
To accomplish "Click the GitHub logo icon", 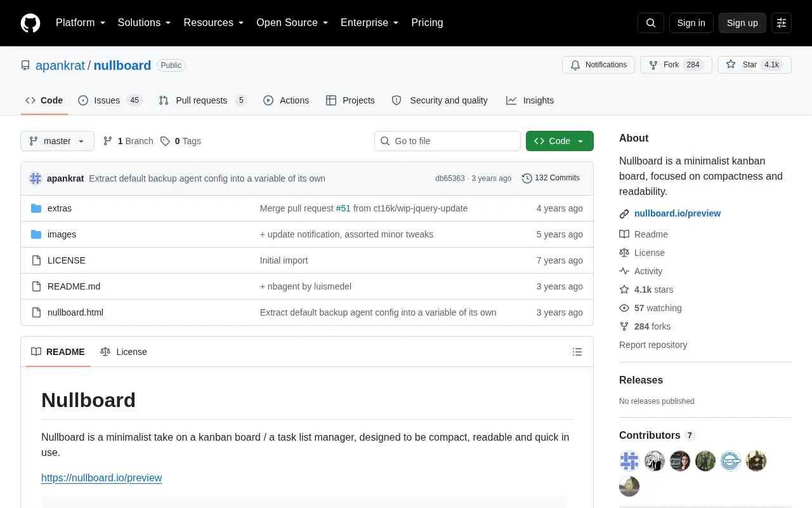I will (30, 23).
